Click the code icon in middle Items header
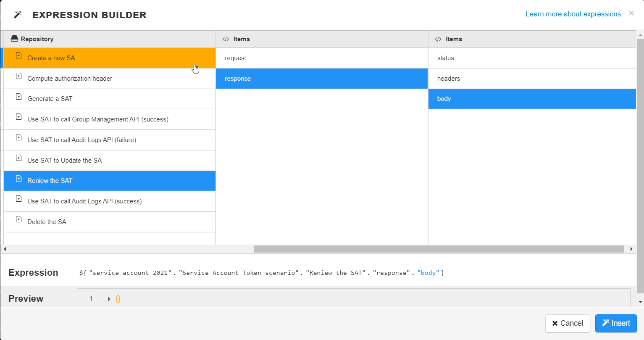 tap(226, 39)
